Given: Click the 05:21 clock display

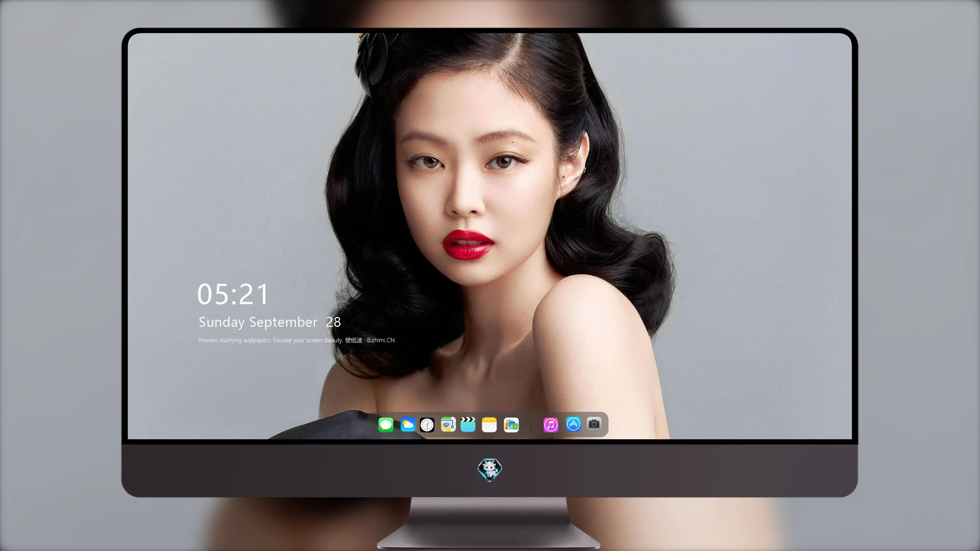Looking at the screenshot, I should coord(233,294).
